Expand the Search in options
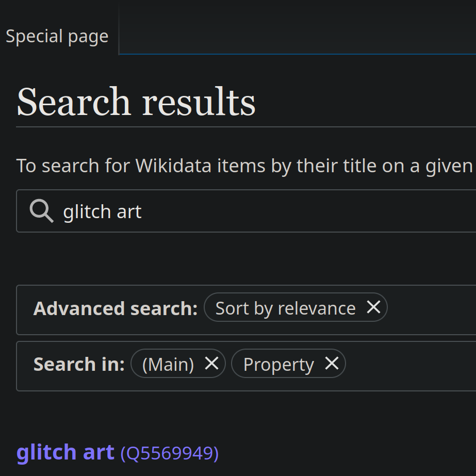The image size is (476, 476). coord(78,364)
